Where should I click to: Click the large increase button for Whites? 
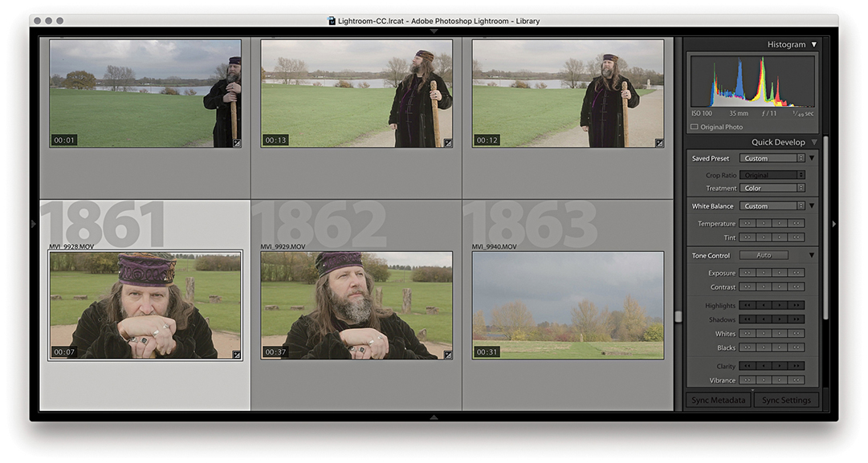(x=796, y=334)
